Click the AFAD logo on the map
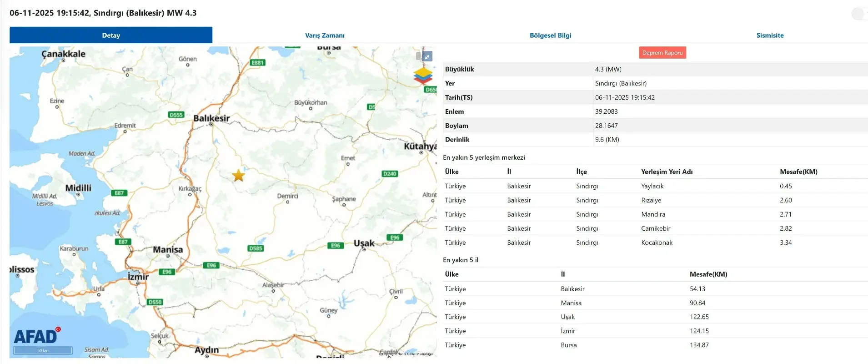Screen dimensions: 868x364 36,336
